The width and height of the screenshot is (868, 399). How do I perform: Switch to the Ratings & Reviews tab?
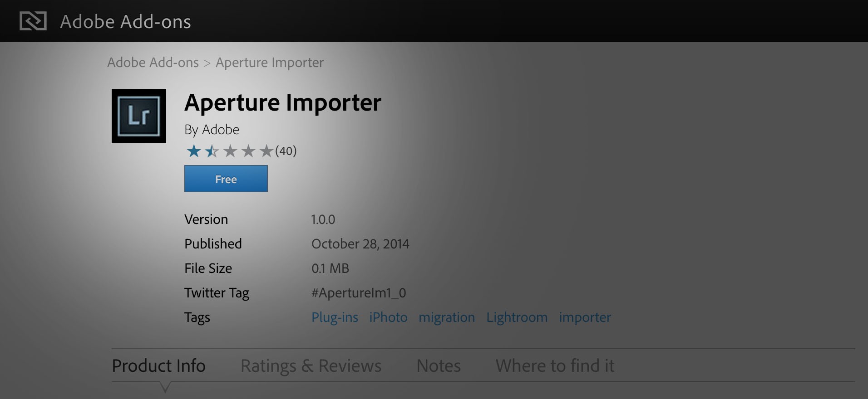click(x=311, y=365)
